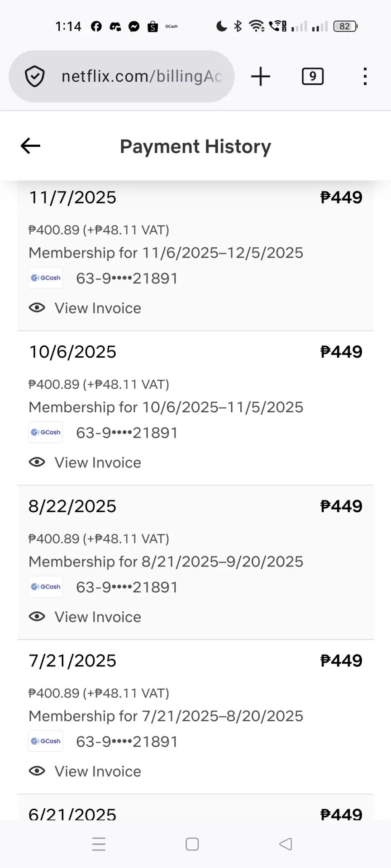The image size is (391, 868).
Task: Open the browser three-dot overflow menu
Action: [365, 76]
